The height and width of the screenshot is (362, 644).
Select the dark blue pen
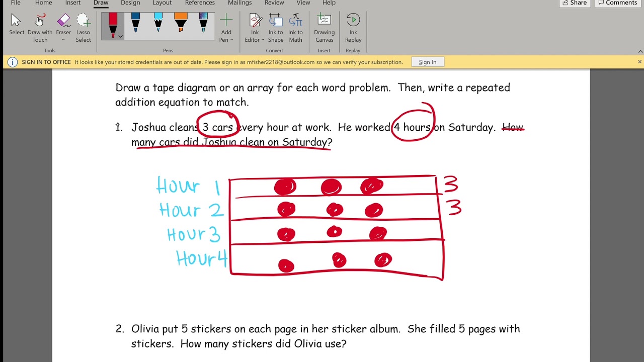point(135,23)
